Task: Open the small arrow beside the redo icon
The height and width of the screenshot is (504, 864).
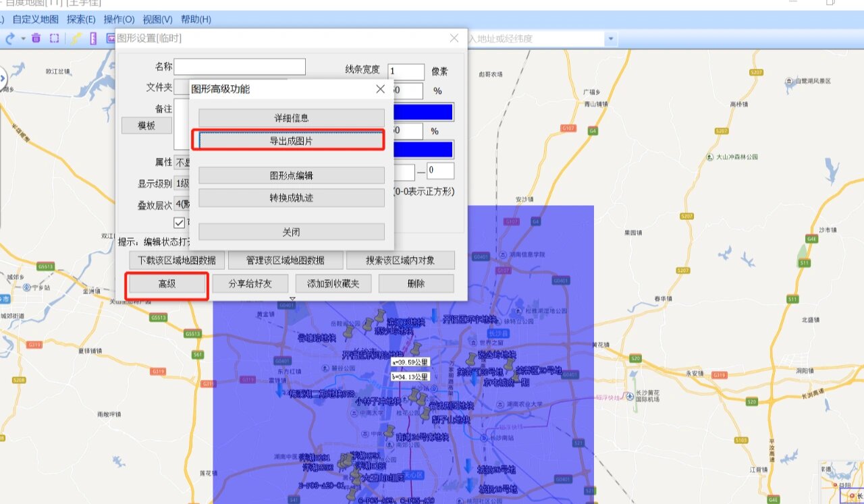Action: [x=23, y=39]
